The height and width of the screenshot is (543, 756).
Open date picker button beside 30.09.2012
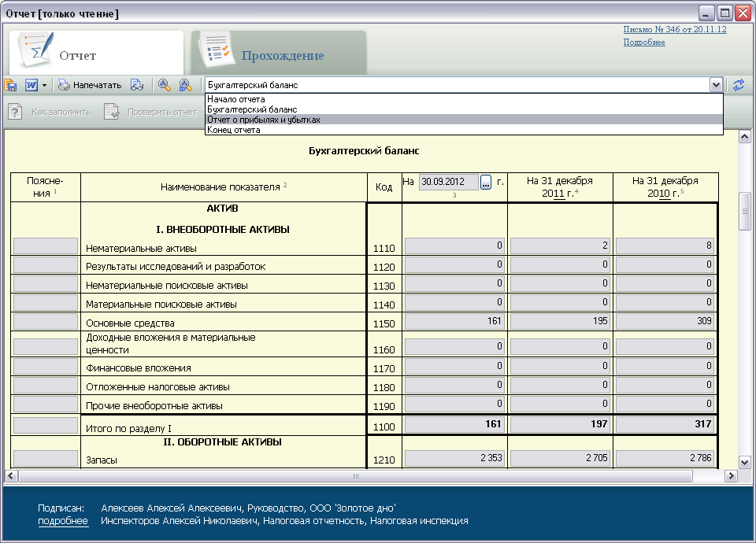point(486,182)
